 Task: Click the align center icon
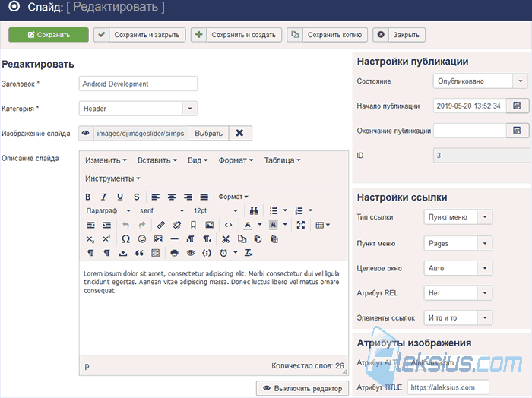pyautogui.click(x=172, y=197)
